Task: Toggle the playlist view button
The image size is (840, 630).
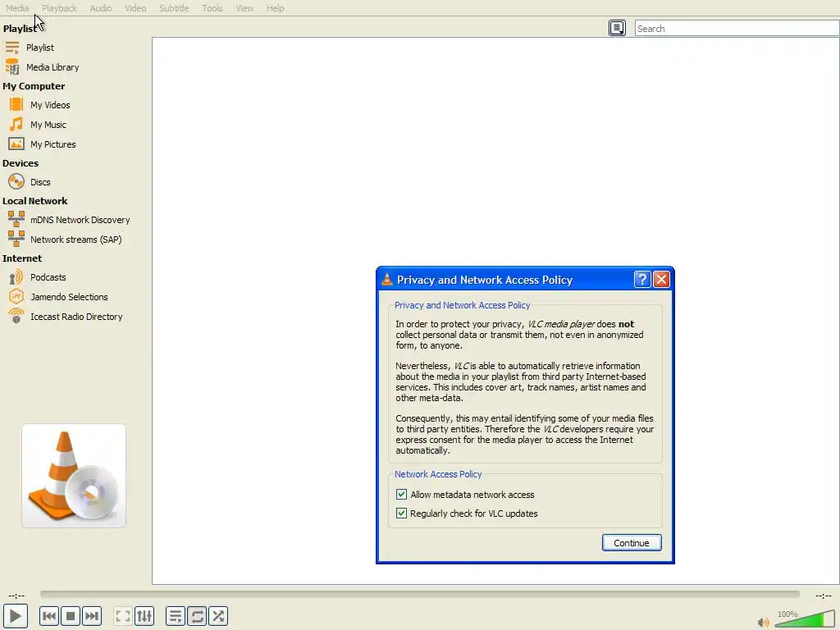Action: tap(176, 616)
